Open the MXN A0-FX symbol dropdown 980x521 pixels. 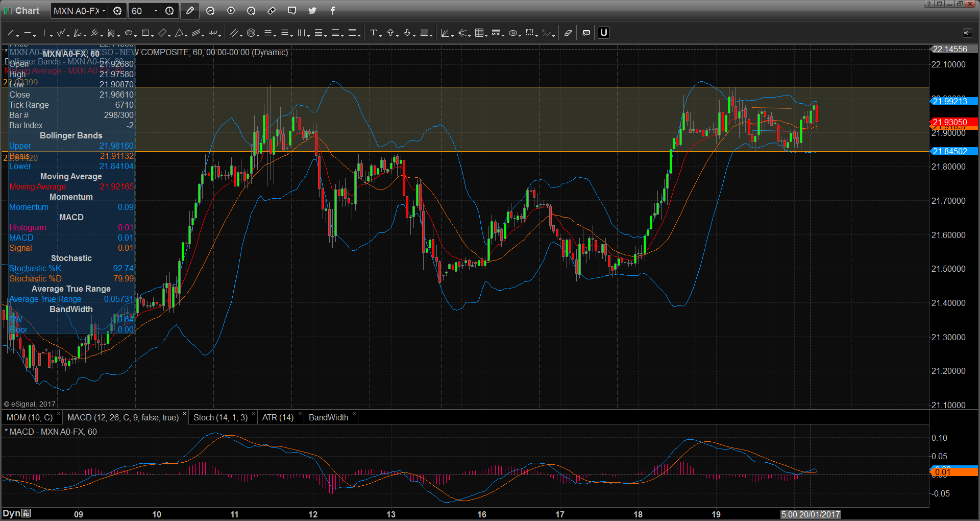104,11
